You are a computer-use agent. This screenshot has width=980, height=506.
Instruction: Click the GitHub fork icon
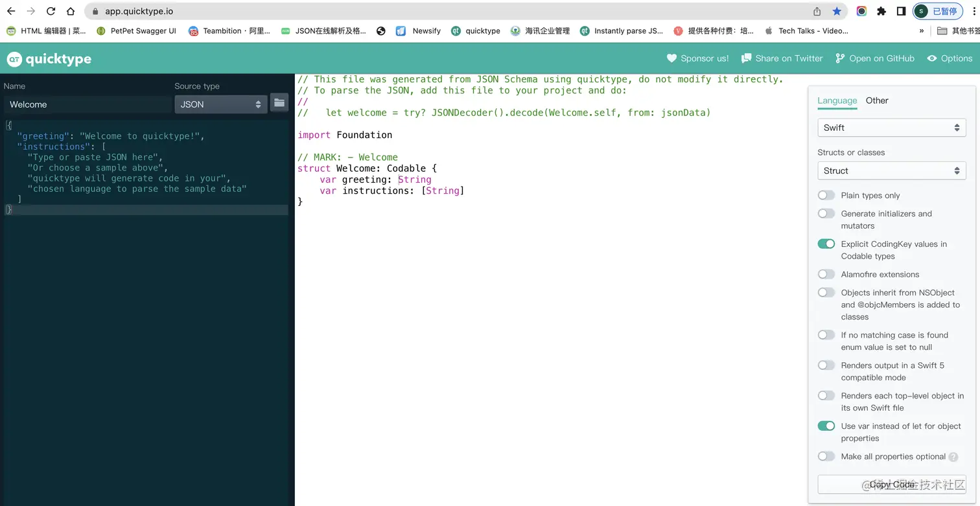coord(840,58)
